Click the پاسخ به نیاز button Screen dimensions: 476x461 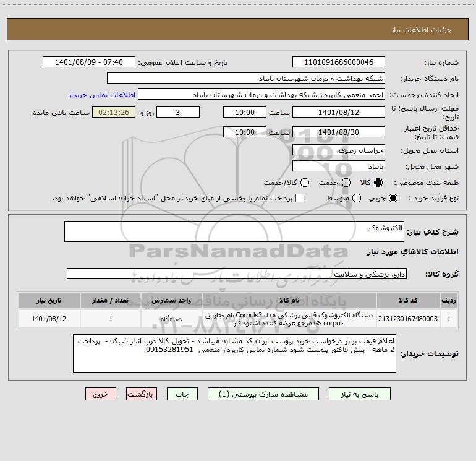tap(360, 394)
